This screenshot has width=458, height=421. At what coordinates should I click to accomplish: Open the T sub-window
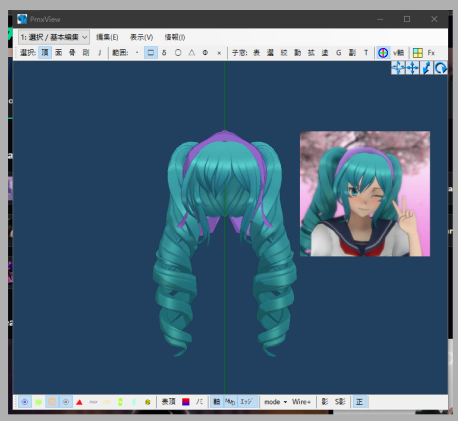click(x=366, y=53)
